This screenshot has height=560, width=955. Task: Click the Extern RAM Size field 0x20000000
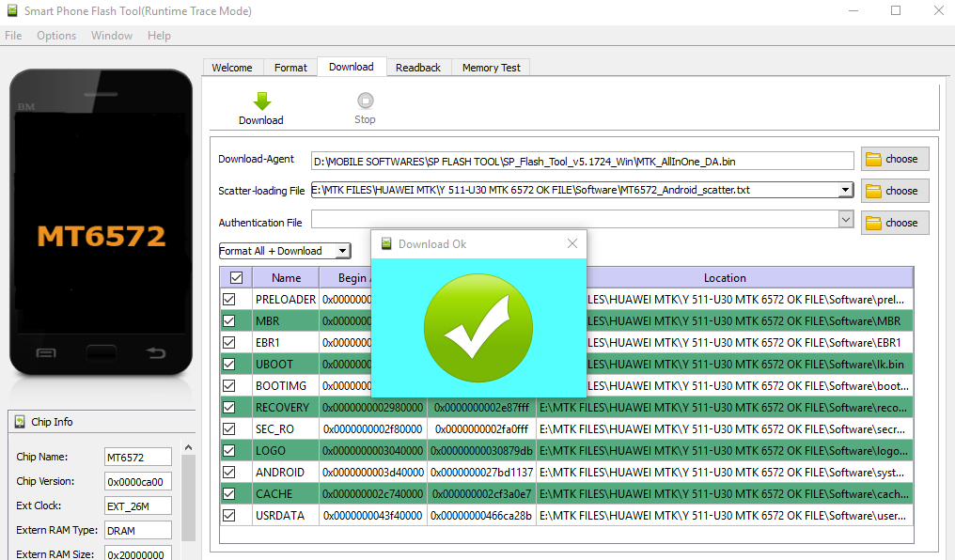(137, 553)
